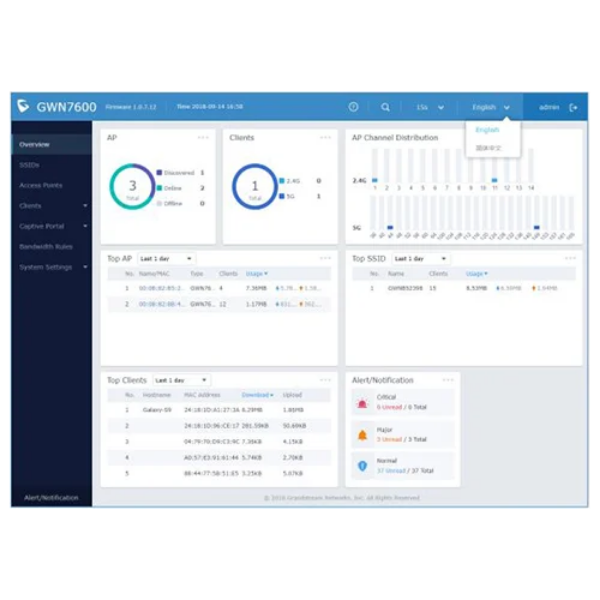Select the SSID name in Top SSID row
The width and height of the screenshot is (600, 600).
405,288
